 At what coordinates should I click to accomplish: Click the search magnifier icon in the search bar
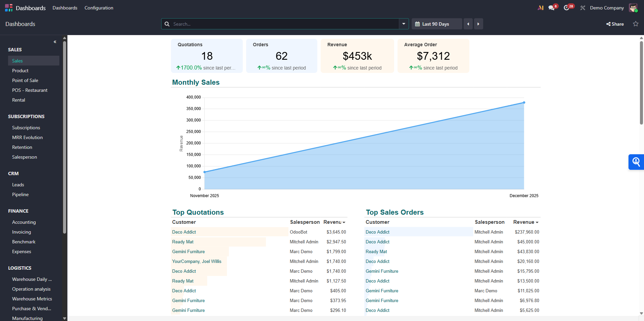click(x=167, y=24)
